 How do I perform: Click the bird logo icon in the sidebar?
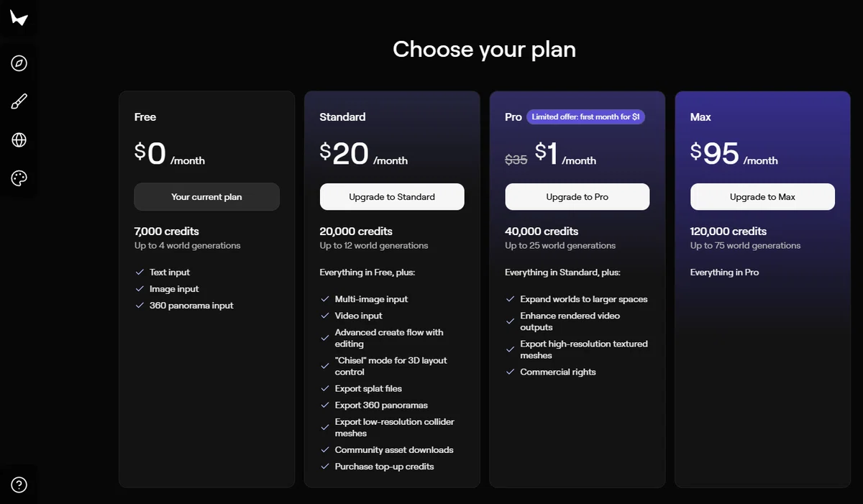19,18
